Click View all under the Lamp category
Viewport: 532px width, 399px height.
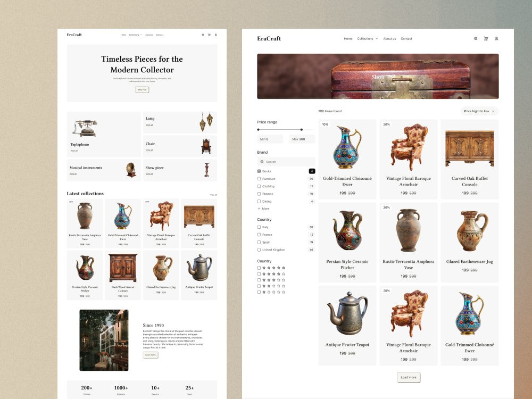pos(149,125)
